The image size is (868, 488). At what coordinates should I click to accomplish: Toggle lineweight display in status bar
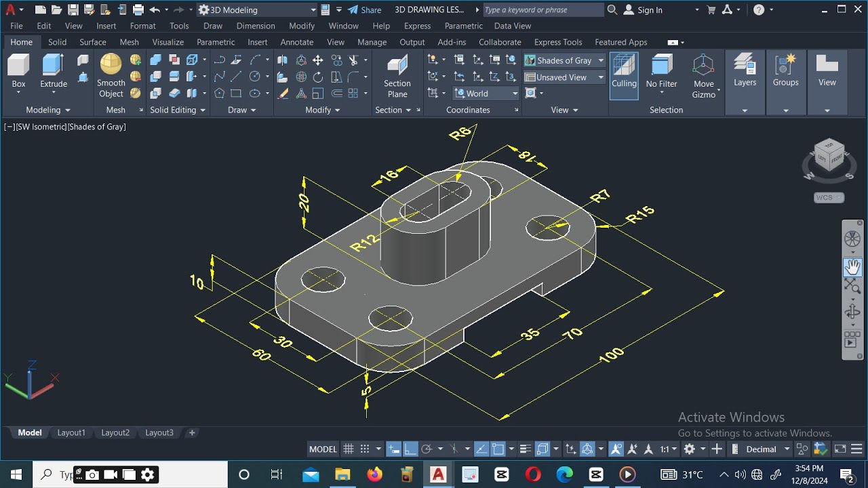coord(525,449)
